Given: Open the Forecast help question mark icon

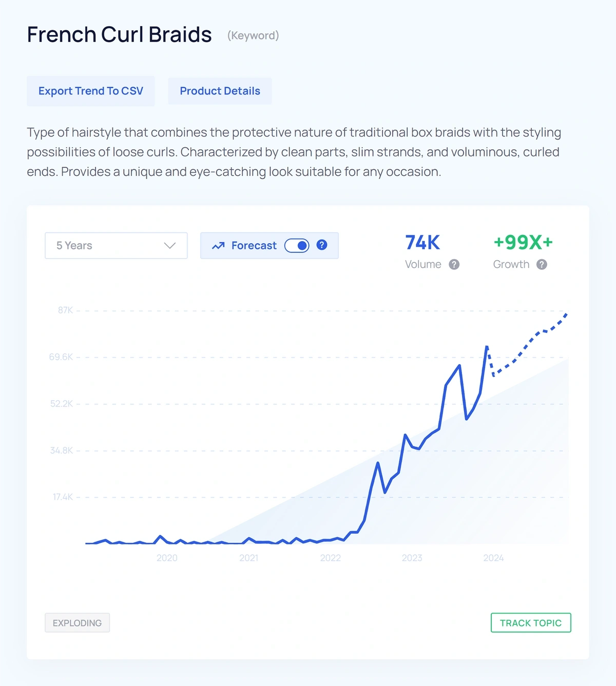Looking at the screenshot, I should pos(321,245).
